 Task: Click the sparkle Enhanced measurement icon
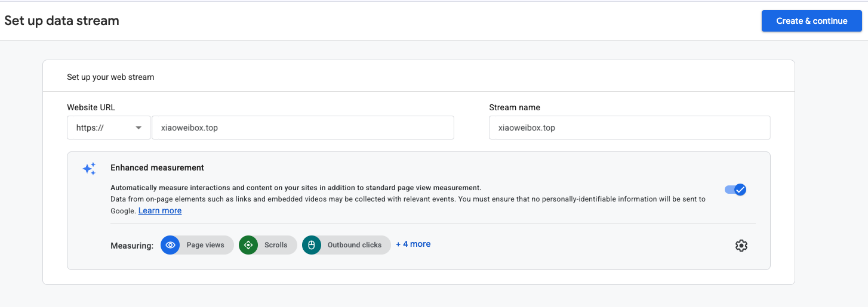[89, 169]
